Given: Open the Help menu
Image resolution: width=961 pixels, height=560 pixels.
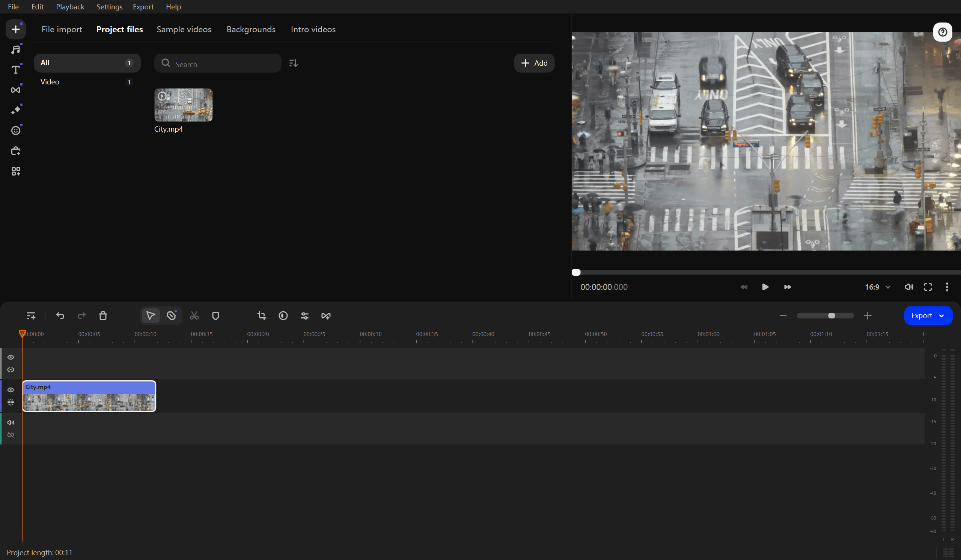Looking at the screenshot, I should (x=173, y=7).
